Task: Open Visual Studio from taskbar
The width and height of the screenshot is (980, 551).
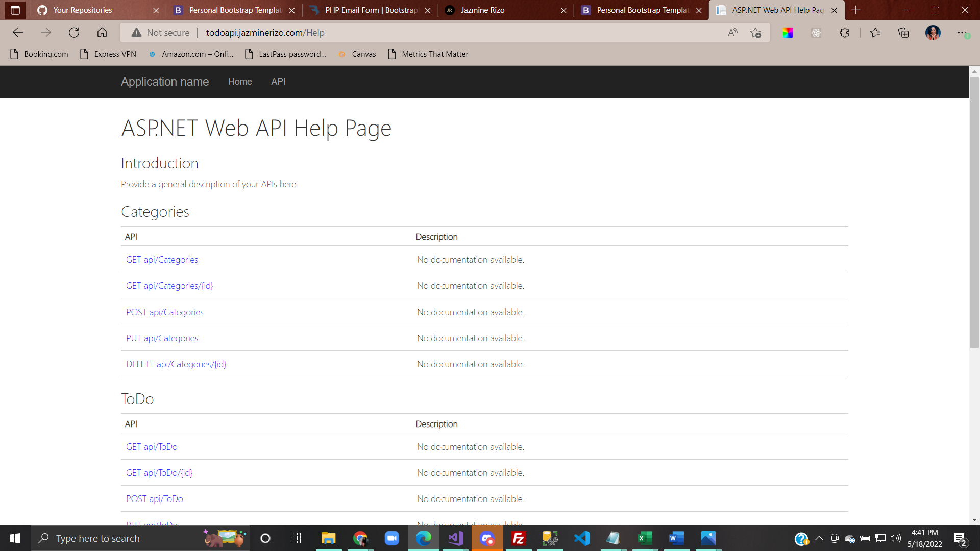Action: (455, 538)
